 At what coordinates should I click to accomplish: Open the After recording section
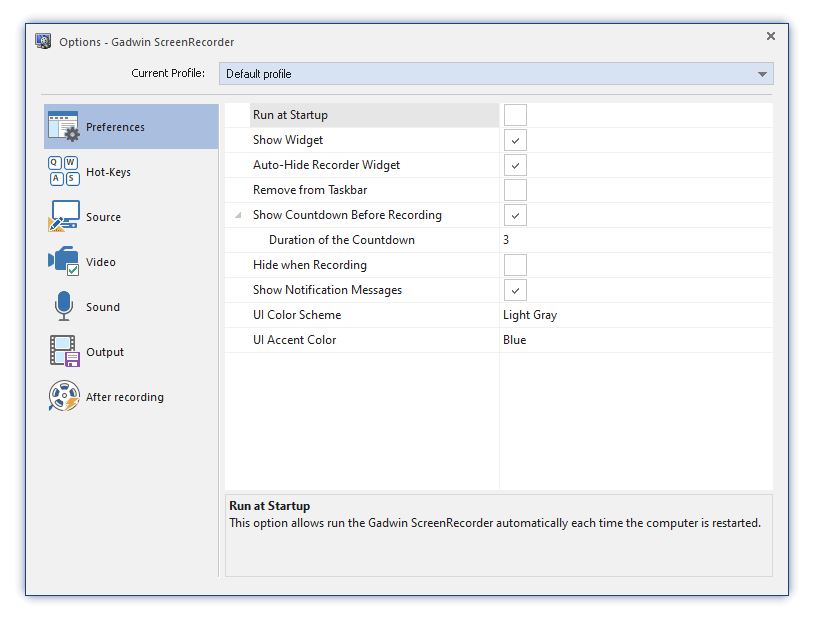pos(124,397)
